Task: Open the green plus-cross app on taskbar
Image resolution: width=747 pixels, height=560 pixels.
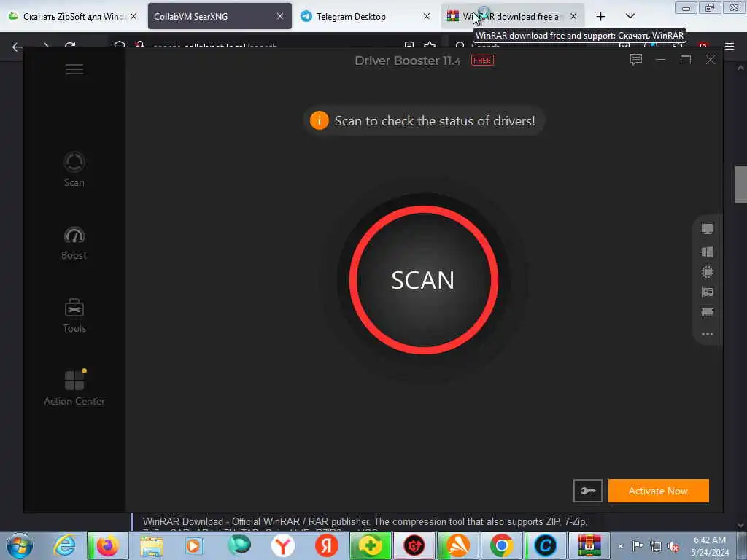Action: point(370,545)
